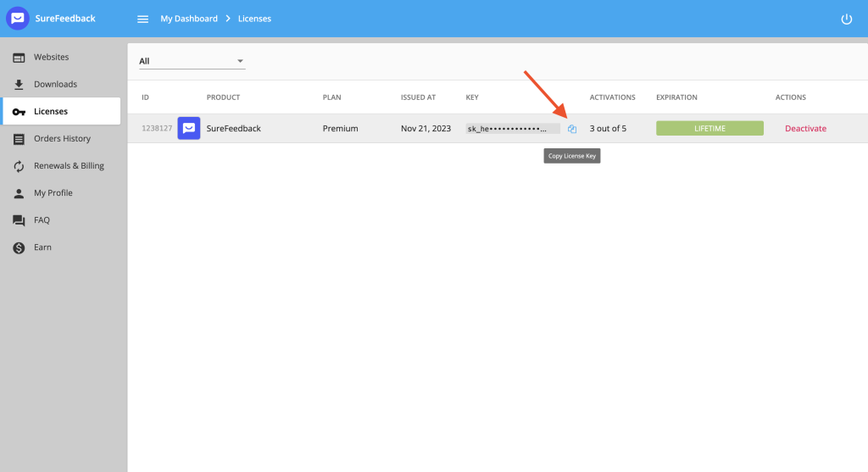The image size is (868, 472).
Task: Click the Licenses key icon
Action: tap(19, 112)
